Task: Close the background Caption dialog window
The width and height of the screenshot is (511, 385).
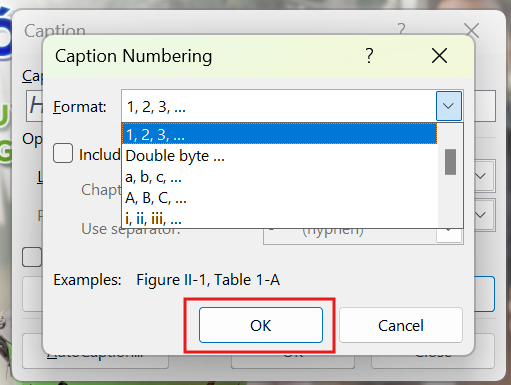Action: point(472,30)
